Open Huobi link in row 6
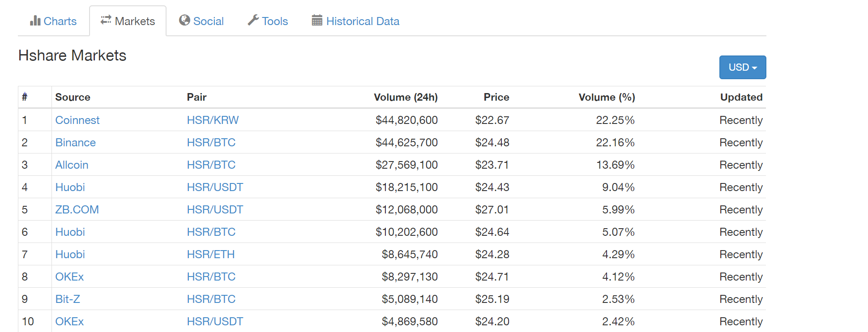The height and width of the screenshot is (332, 868). [x=70, y=232]
